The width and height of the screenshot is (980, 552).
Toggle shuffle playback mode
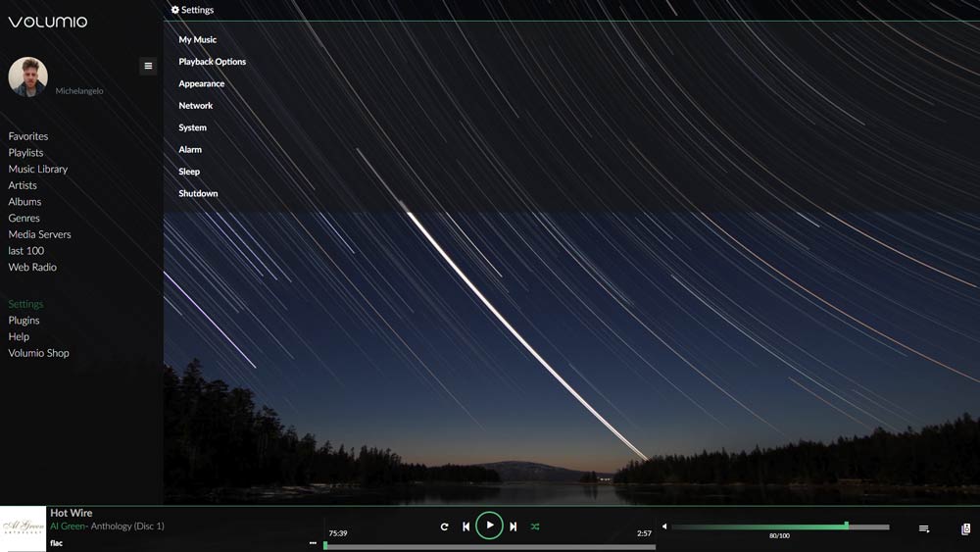pyautogui.click(x=535, y=527)
